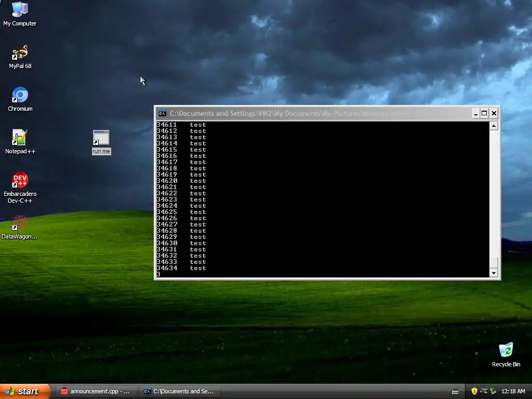Select the Notepad++ desktop shortcut
This screenshot has width=532, height=399.
click(x=20, y=142)
